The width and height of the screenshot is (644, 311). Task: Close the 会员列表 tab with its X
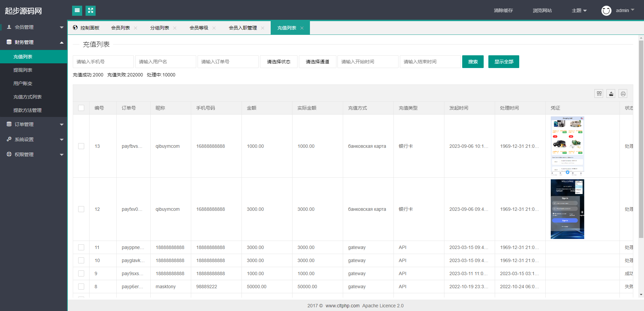136,28
